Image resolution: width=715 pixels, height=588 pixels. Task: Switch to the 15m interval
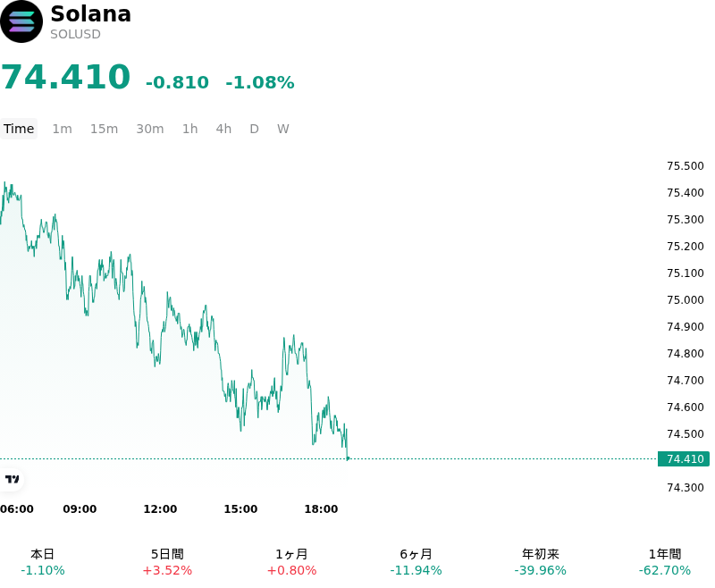104,129
